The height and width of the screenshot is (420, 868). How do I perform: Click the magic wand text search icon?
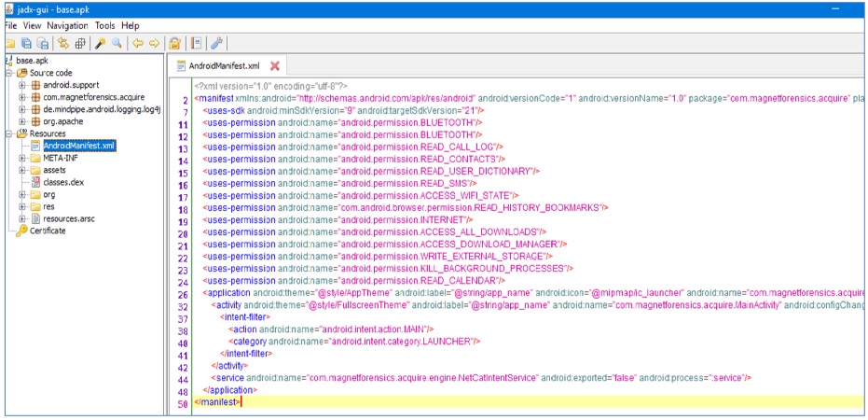[101, 43]
